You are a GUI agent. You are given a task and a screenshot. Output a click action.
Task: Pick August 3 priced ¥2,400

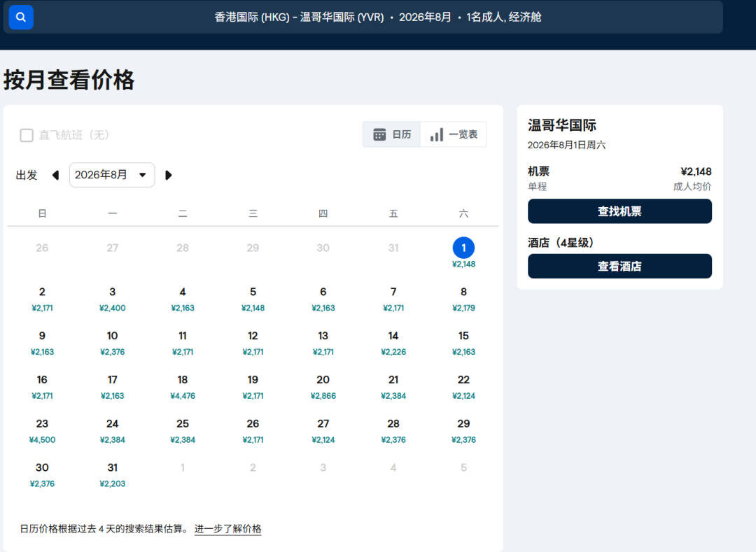click(112, 299)
